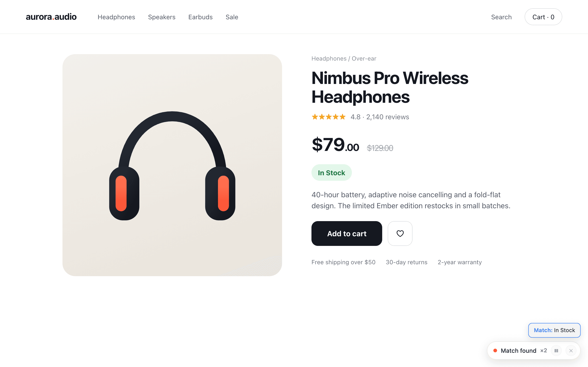Go to aurora.audio home logo
This screenshot has width=588, height=367.
pyautogui.click(x=51, y=17)
